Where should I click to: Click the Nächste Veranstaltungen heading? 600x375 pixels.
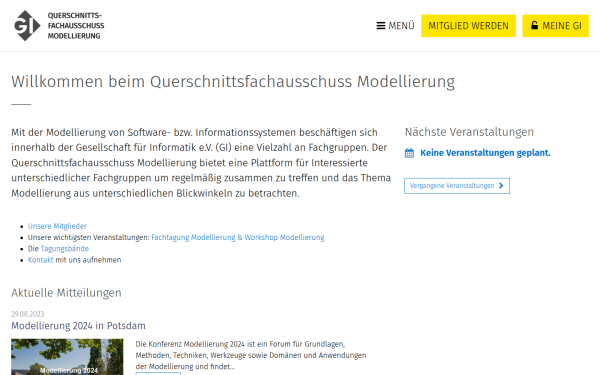click(469, 132)
